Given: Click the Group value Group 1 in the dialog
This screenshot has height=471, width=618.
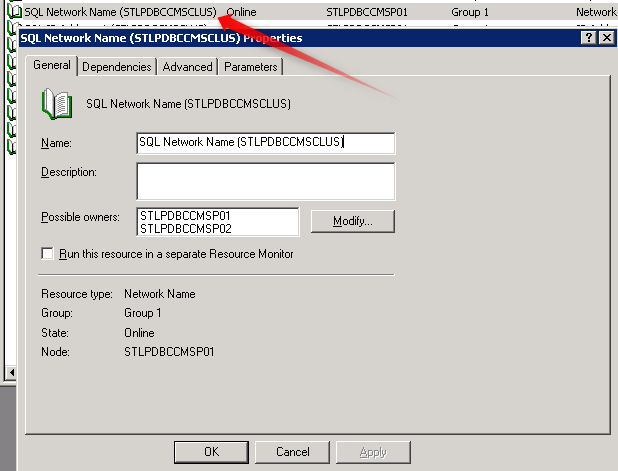Looking at the screenshot, I should point(143,313).
